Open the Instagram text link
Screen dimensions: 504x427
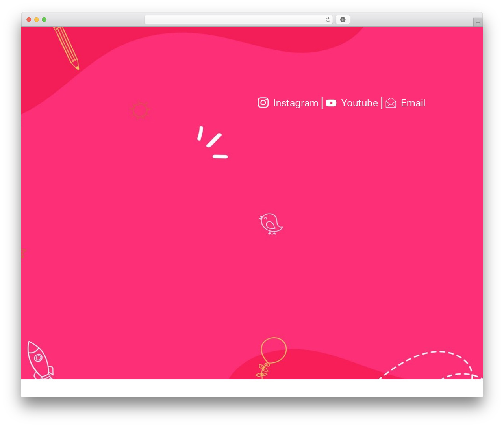(x=296, y=103)
